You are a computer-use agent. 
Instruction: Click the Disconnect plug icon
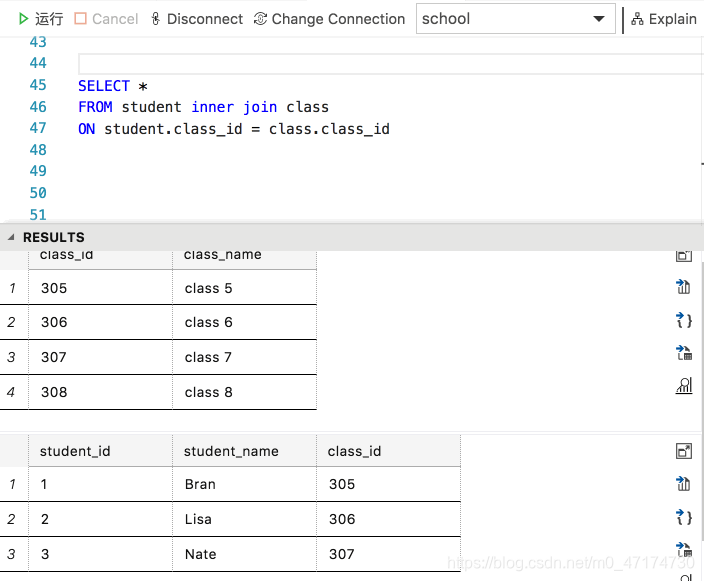(155, 19)
